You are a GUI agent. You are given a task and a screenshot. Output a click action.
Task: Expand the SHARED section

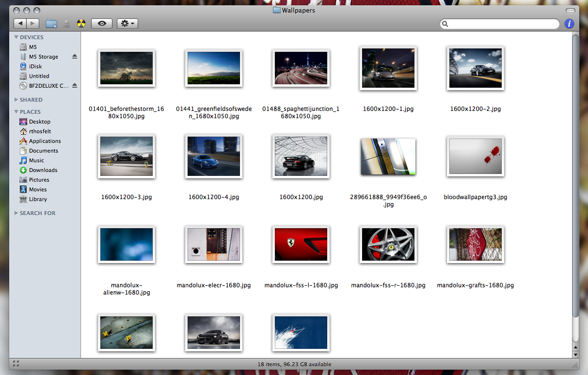click(16, 100)
